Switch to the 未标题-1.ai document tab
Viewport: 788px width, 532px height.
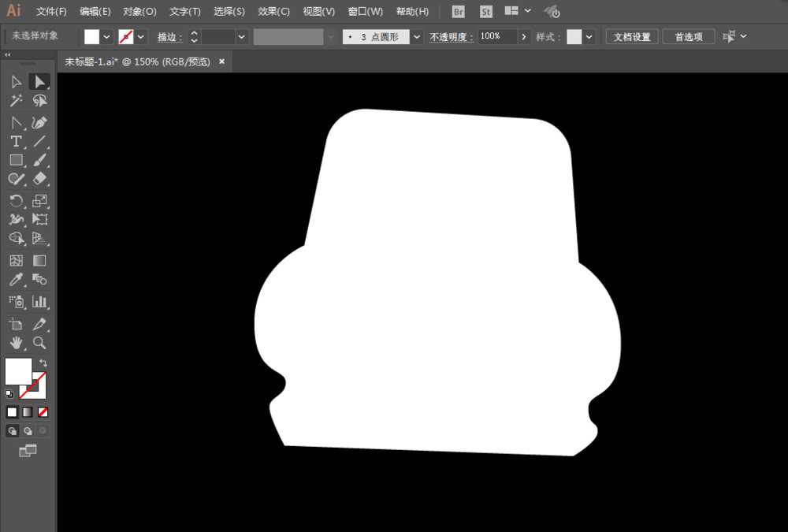pyautogui.click(x=137, y=61)
